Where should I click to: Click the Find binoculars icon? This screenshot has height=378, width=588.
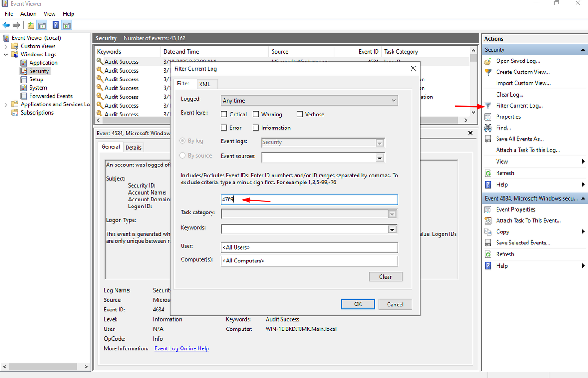(488, 128)
